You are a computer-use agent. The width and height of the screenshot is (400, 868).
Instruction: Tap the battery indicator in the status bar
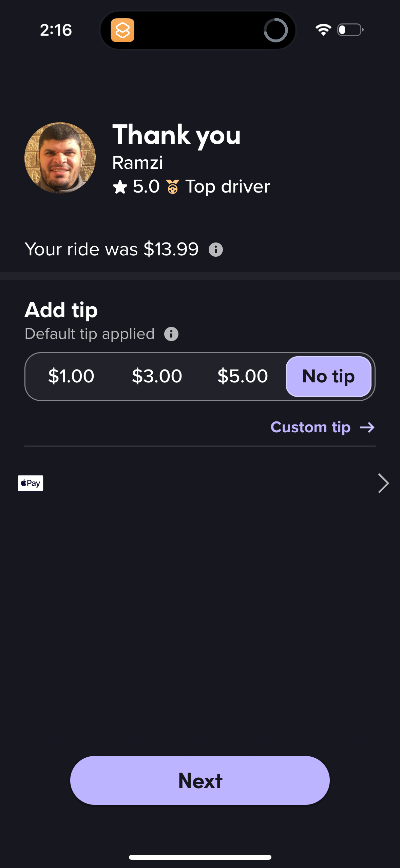coord(349,30)
